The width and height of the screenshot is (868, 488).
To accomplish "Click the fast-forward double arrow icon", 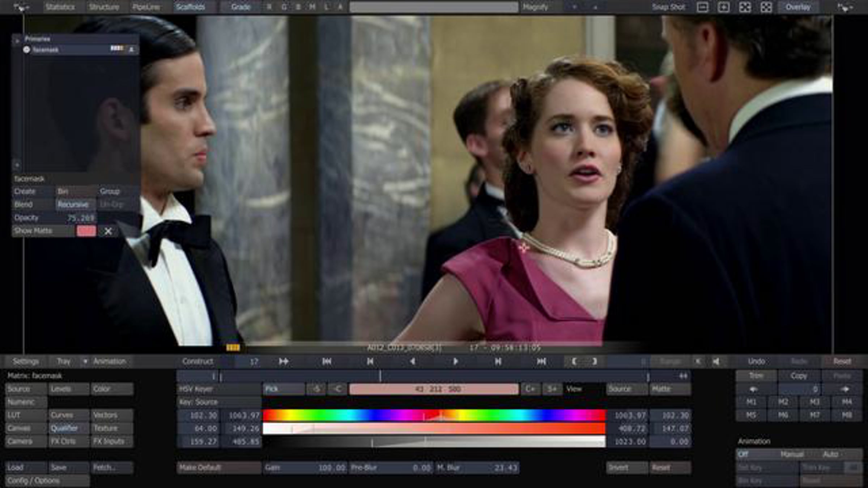I will [x=284, y=361].
